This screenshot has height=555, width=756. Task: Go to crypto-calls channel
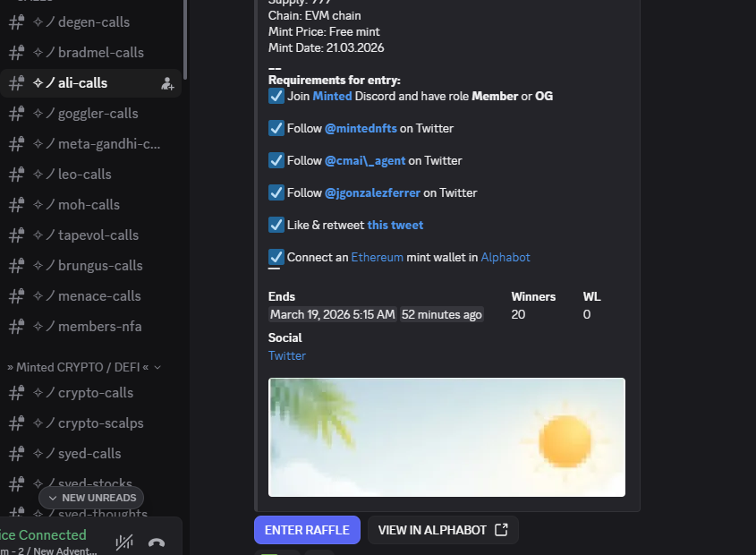pyautogui.click(x=90, y=393)
